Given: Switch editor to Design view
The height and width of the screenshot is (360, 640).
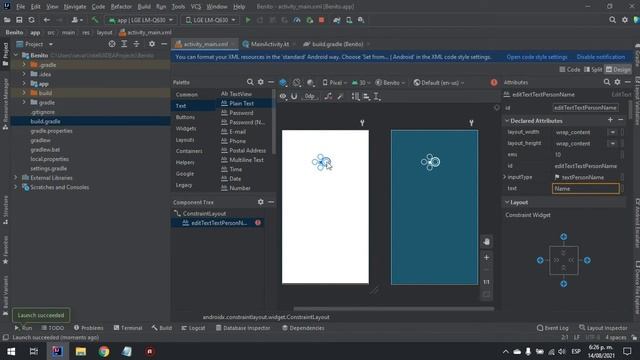Looking at the screenshot, I should [x=618, y=70].
